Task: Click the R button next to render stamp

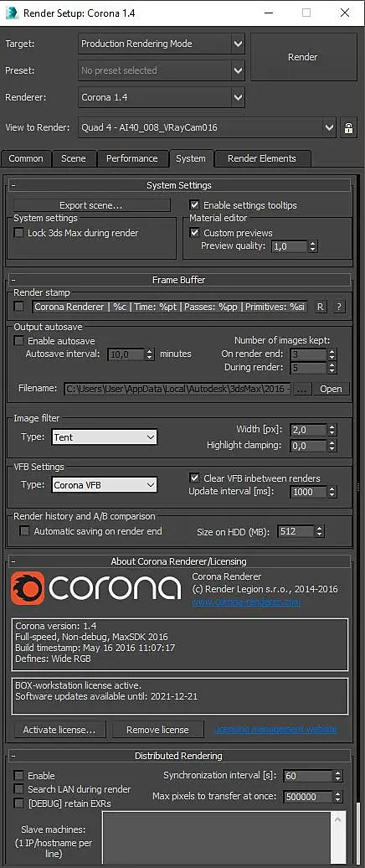Action: [320, 307]
